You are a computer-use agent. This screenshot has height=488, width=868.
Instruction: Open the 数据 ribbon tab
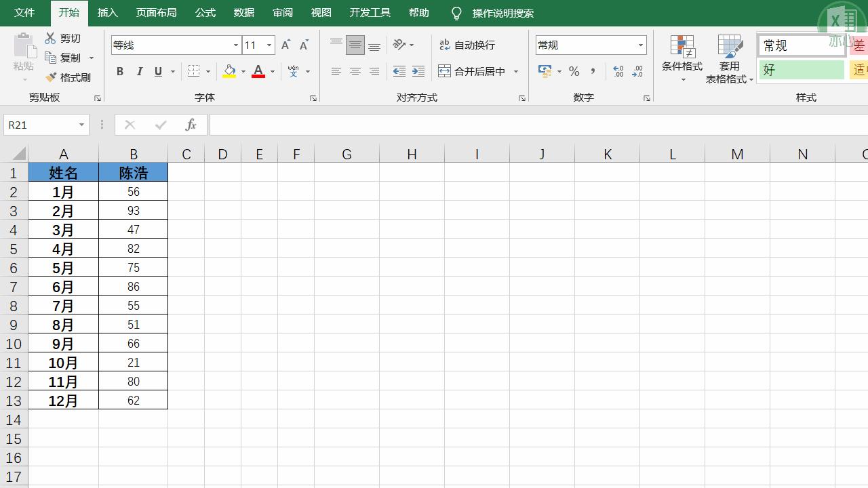[x=243, y=12]
